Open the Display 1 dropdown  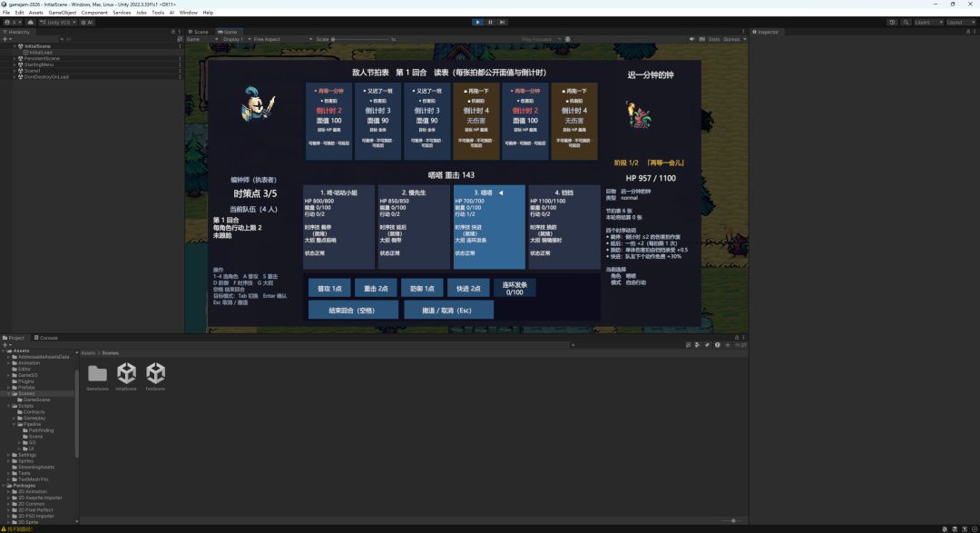pyautogui.click(x=237, y=39)
